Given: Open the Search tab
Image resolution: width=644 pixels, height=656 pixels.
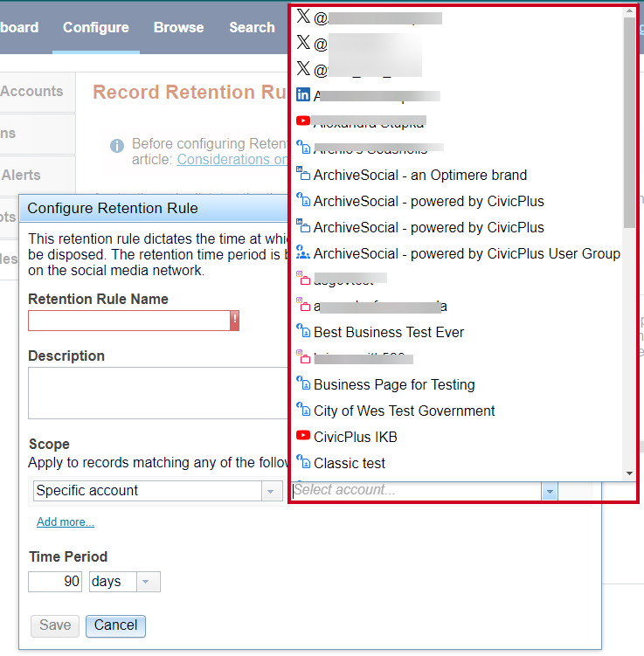Looking at the screenshot, I should (252, 28).
